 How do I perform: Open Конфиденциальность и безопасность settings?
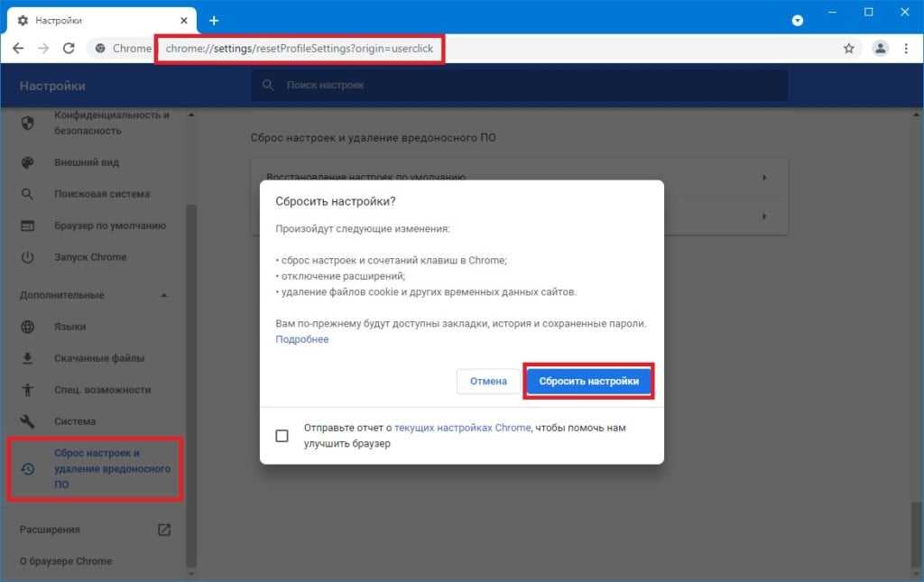coord(112,123)
